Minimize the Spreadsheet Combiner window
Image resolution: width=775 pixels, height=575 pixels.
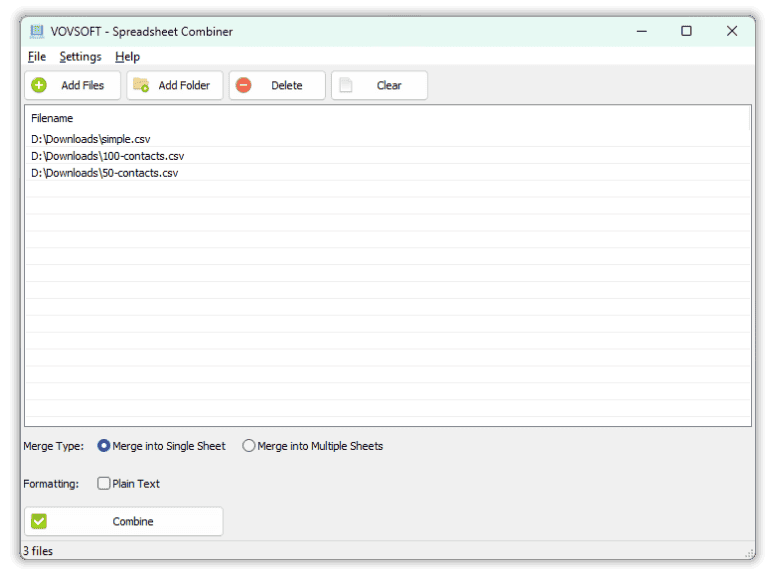coord(642,31)
